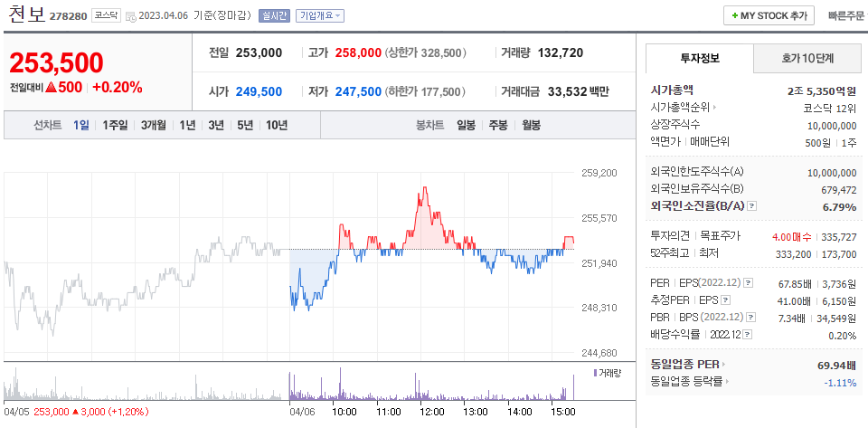Expand the 시가총액순위 arrow

[714, 108]
